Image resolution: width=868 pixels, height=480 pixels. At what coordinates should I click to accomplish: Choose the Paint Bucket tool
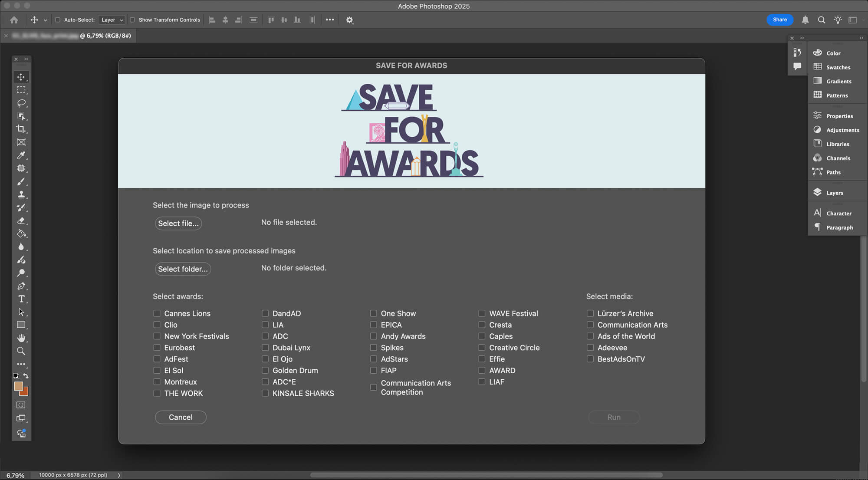coord(21,233)
